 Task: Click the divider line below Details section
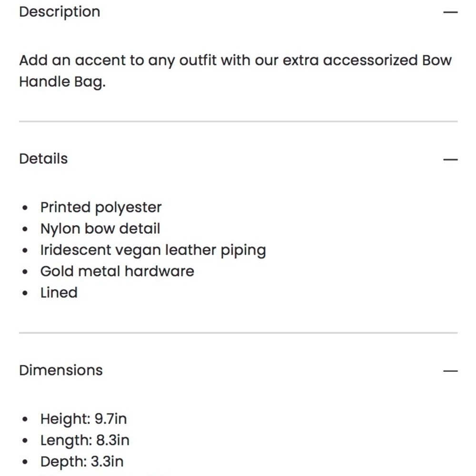click(x=238, y=333)
